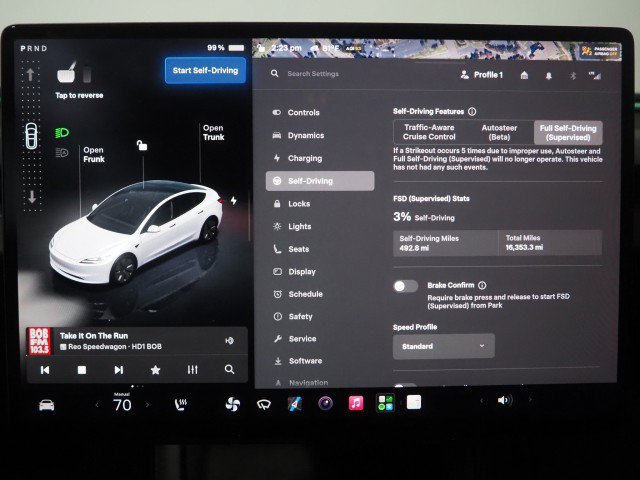Tap Open Frunk label
640x480 pixels.
(x=94, y=155)
